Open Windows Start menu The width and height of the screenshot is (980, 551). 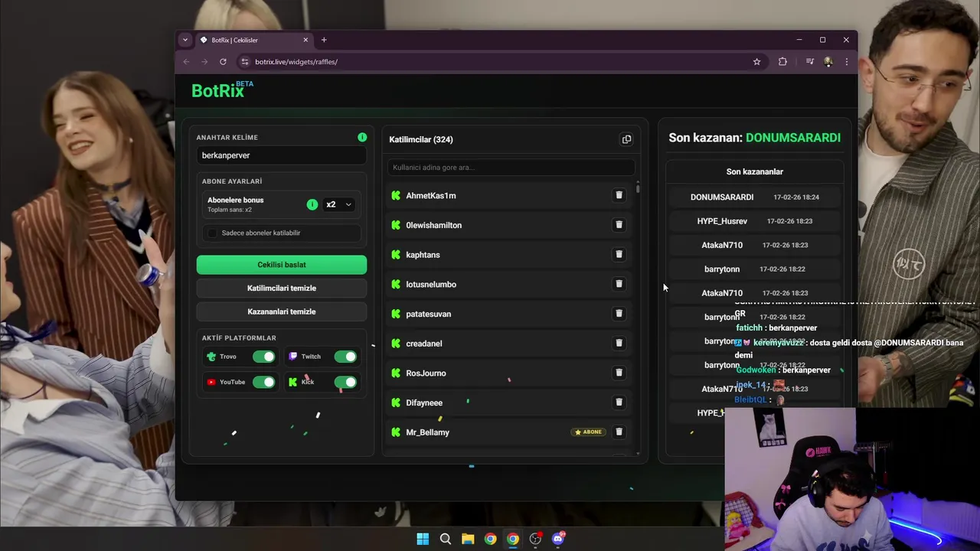(423, 539)
